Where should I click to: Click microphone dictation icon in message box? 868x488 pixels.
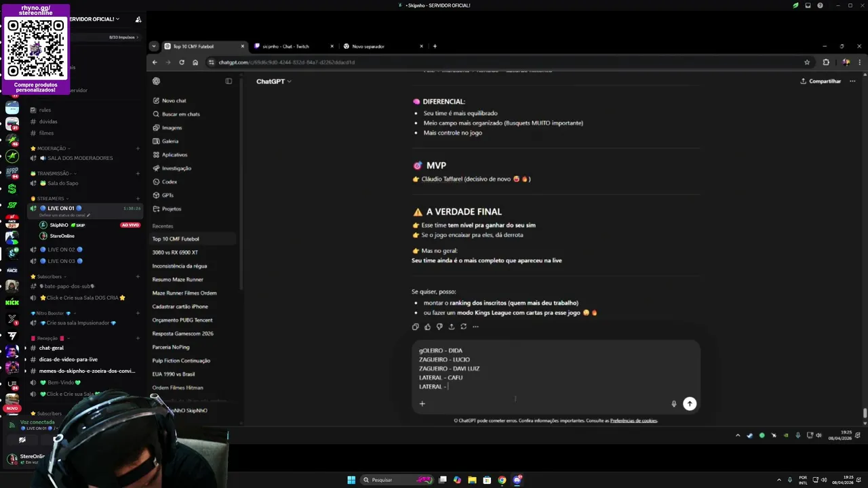coord(674,404)
